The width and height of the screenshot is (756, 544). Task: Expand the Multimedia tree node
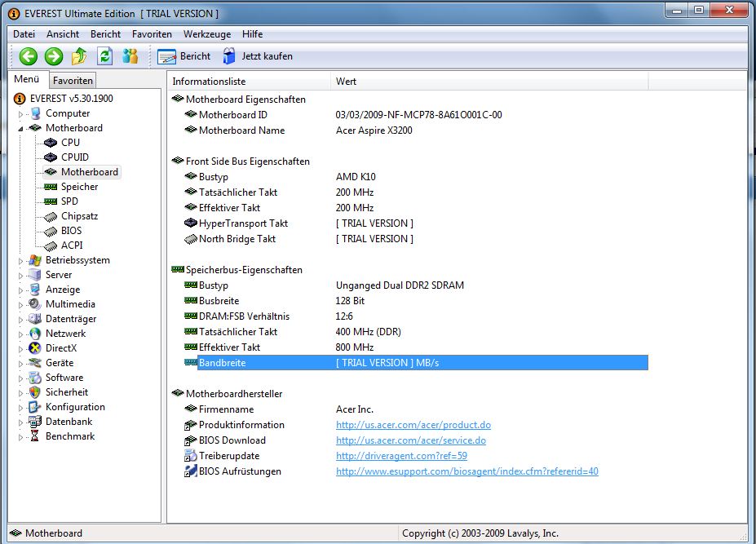pyautogui.click(x=20, y=305)
